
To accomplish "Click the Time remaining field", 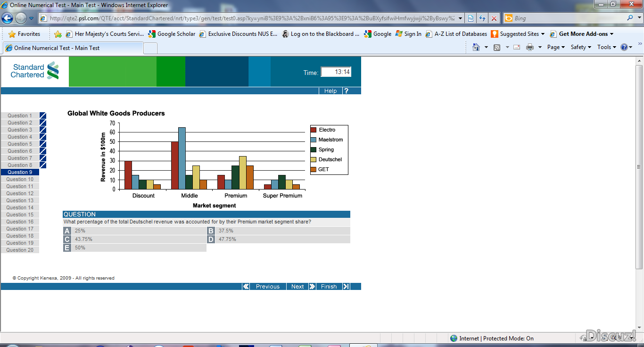I will pos(336,72).
